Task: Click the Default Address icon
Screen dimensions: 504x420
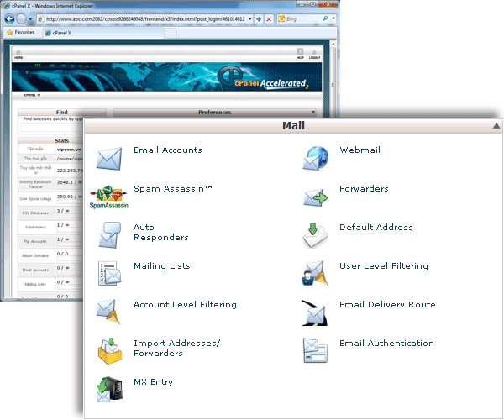Action: (316, 235)
